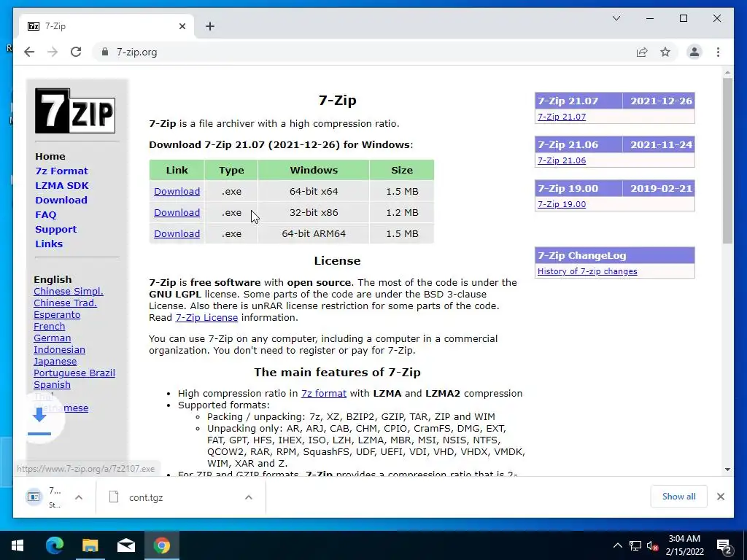
Task: Open the 7-Zip 21.07 news link
Action: pyautogui.click(x=562, y=117)
